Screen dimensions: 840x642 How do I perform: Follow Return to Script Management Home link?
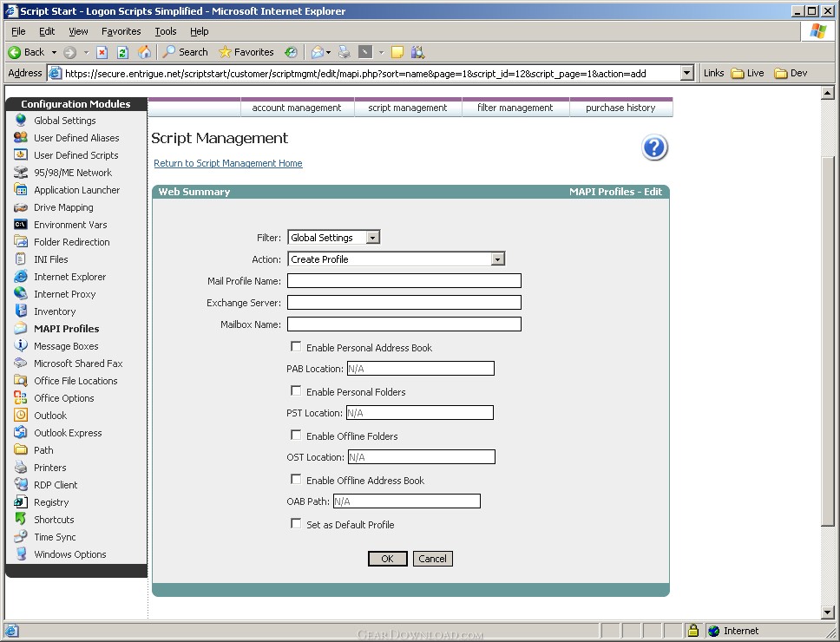point(228,163)
